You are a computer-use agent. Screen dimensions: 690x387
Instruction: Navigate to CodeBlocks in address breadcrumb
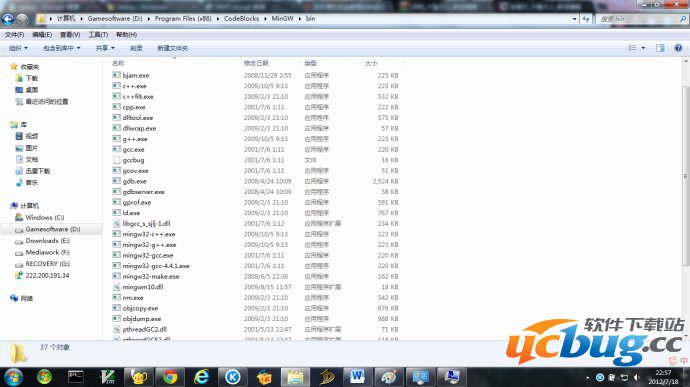click(x=241, y=18)
